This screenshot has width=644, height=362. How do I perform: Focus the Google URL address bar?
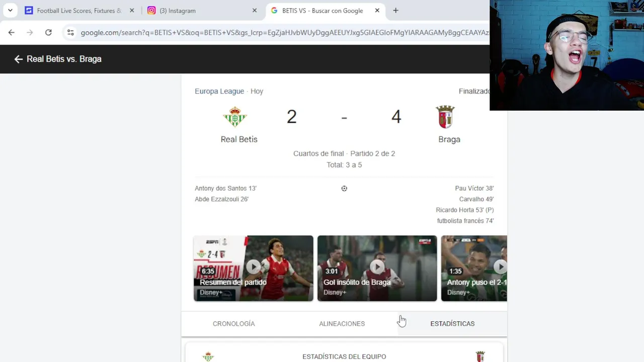(x=284, y=33)
